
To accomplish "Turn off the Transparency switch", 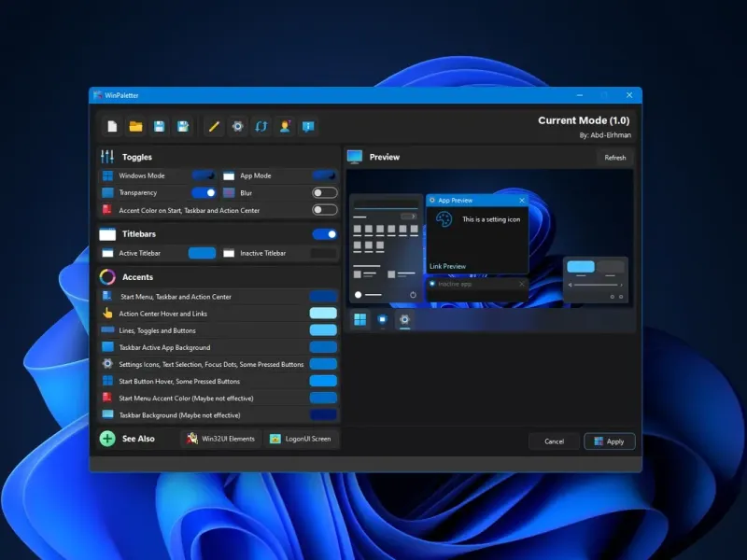I will 204,192.
